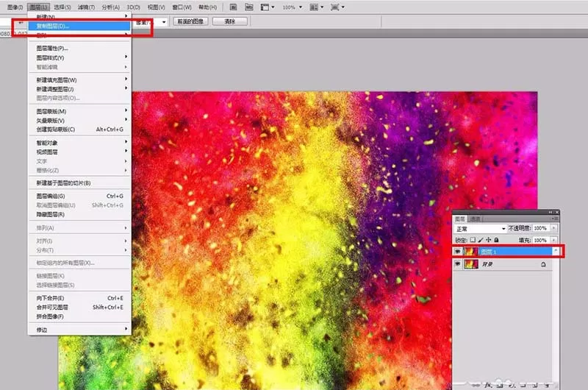Open the 视图(V) menu
The height and width of the screenshot is (390, 588).
[156, 7]
